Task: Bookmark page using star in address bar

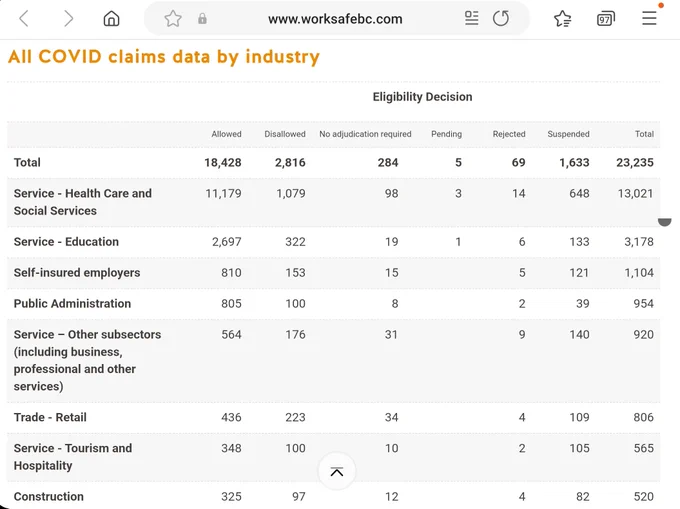Action: click(173, 19)
